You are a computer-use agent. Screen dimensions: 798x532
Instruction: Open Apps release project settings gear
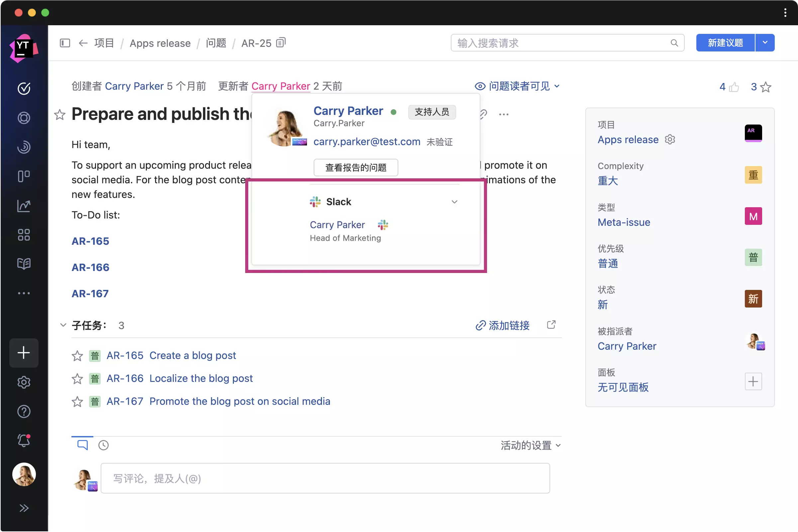tap(670, 139)
